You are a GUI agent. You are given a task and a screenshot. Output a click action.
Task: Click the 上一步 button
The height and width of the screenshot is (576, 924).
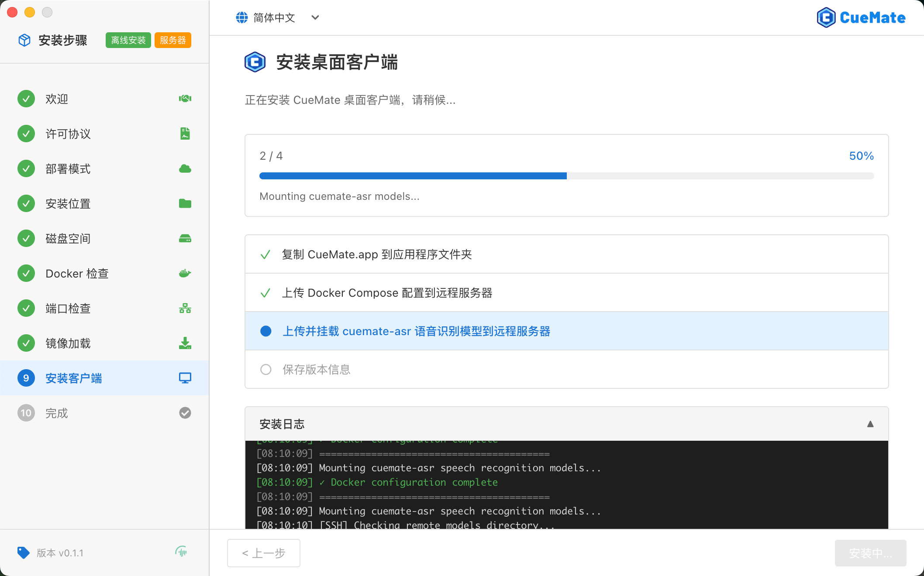[x=263, y=553]
